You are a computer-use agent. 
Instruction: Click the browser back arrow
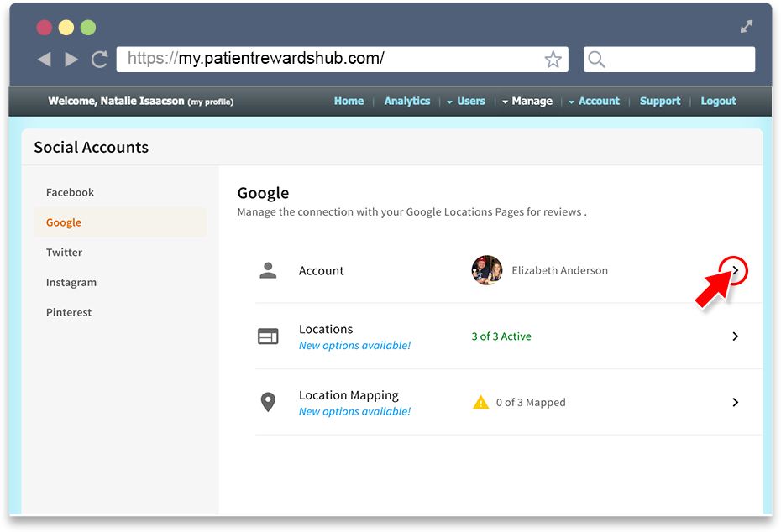pos(45,60)
